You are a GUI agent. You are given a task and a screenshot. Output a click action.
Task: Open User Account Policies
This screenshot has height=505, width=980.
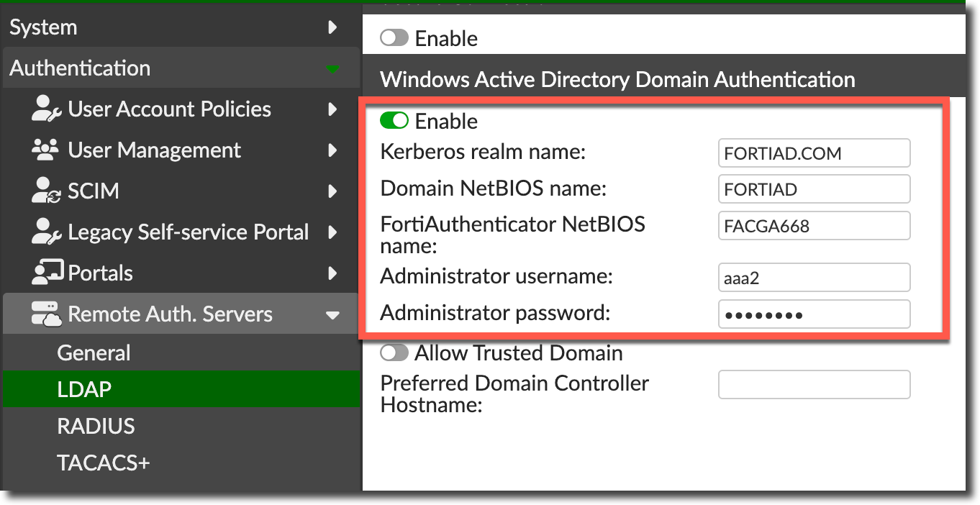pyautogui.click(x=180, y=109)
